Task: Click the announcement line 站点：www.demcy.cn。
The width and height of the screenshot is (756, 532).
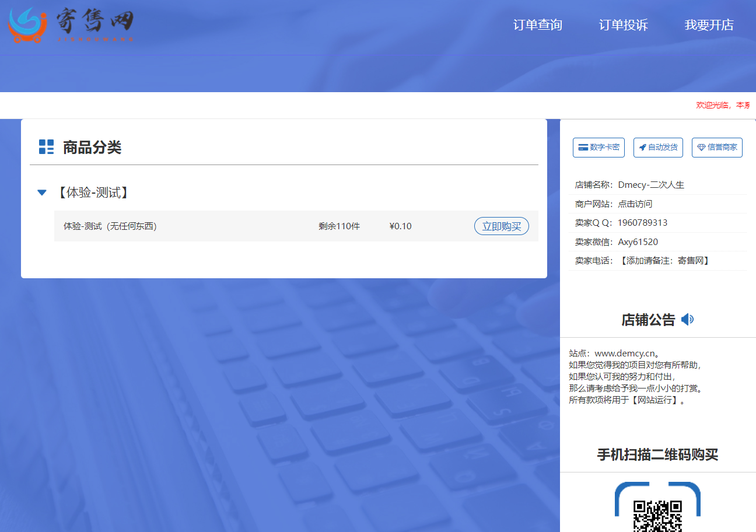Action: click(614, 353)
